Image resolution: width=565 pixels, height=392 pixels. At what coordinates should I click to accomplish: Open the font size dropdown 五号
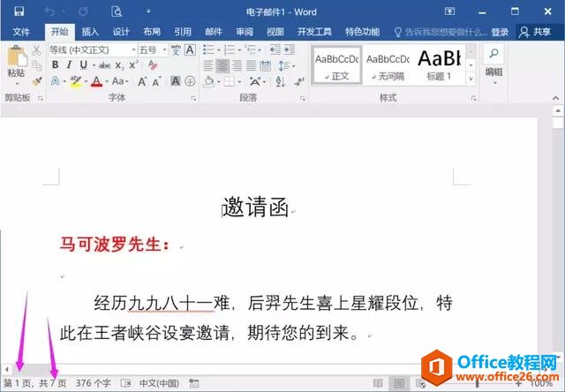pyautogui.click(x=165, y=49)
